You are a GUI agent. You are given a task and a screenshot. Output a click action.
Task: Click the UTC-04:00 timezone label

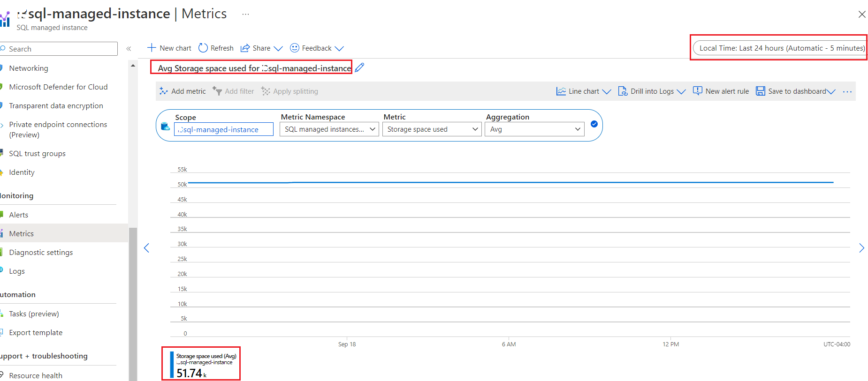[x=837, y=344]
